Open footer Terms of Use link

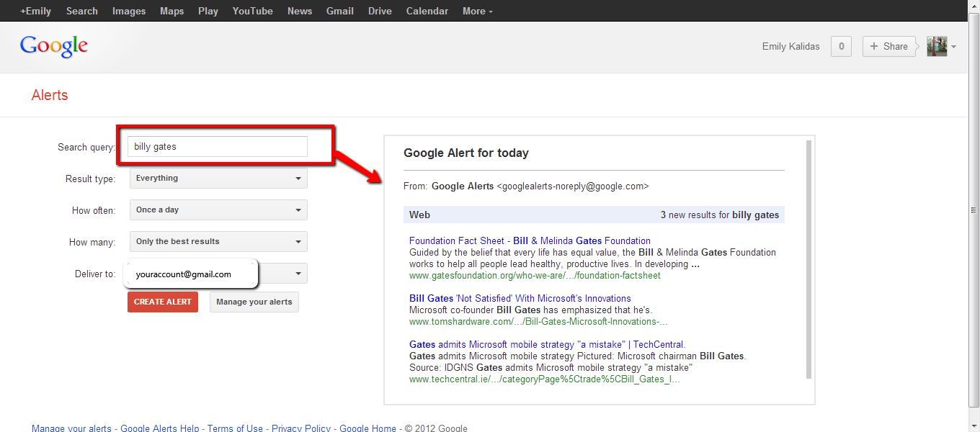[235, 428]
